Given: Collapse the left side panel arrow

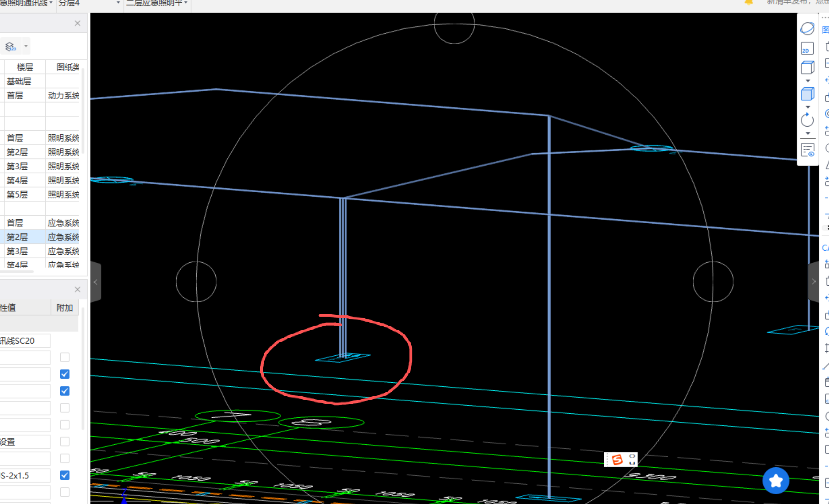Looking at the screenshot, I should (95, 282).
